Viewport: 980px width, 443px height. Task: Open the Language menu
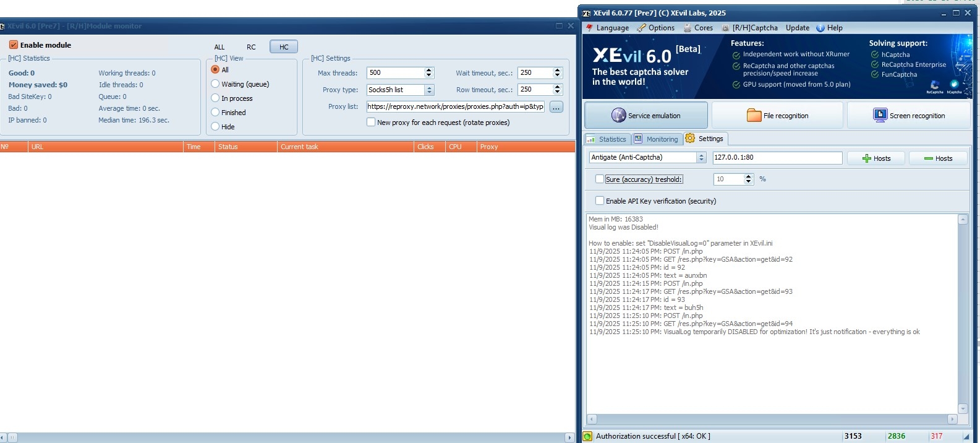tap(611, 28)
